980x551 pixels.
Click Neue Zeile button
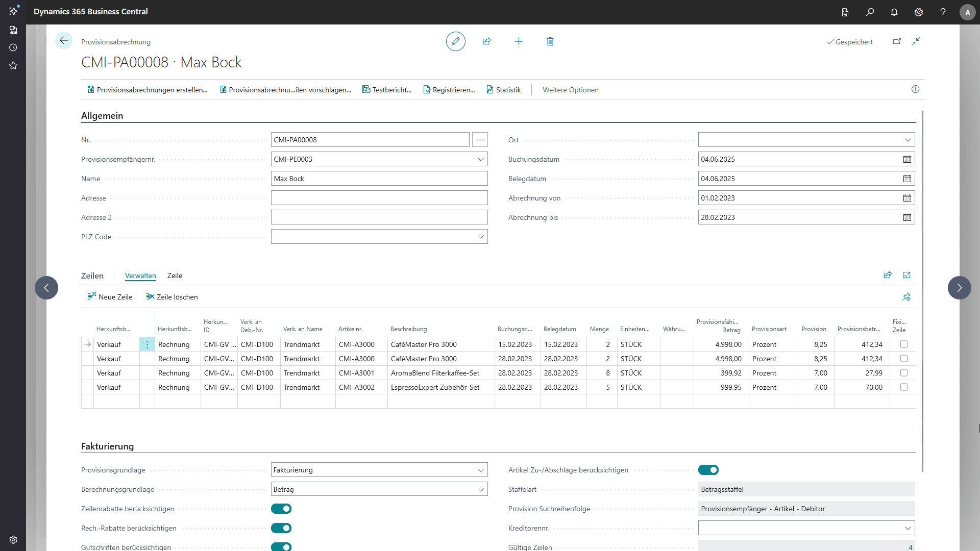pos(110,297)
